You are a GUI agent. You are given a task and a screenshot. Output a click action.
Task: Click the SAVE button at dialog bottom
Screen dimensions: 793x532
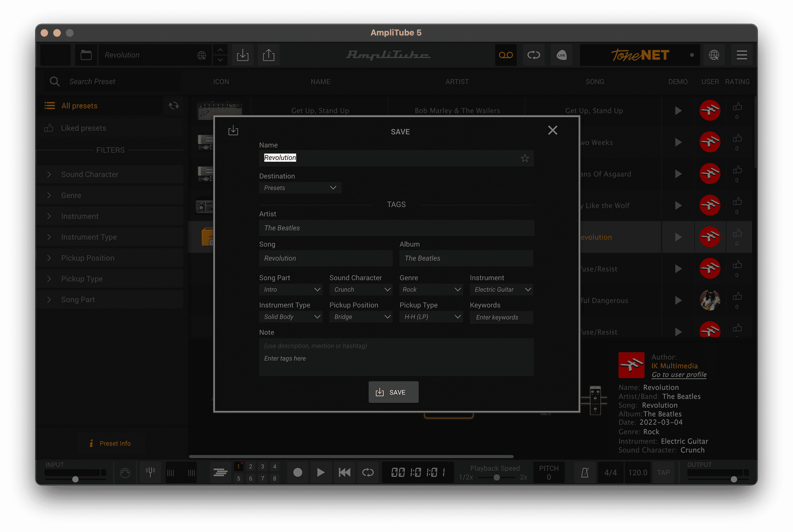393,392
